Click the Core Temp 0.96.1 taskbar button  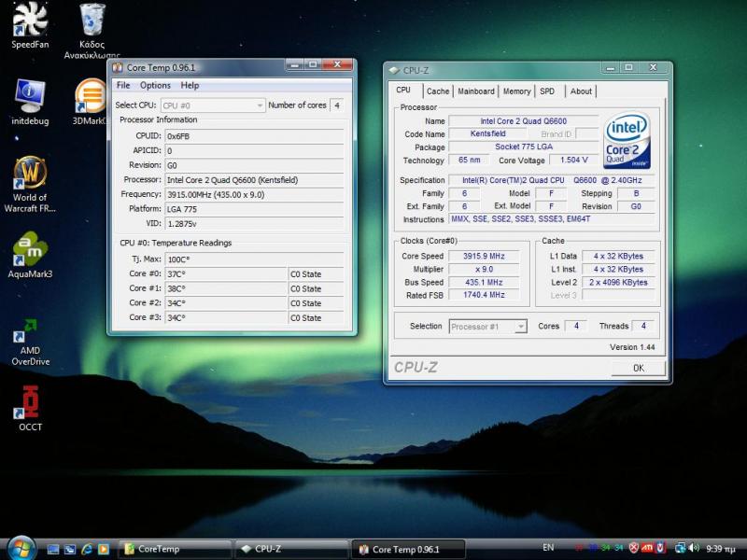coord(408,549)
